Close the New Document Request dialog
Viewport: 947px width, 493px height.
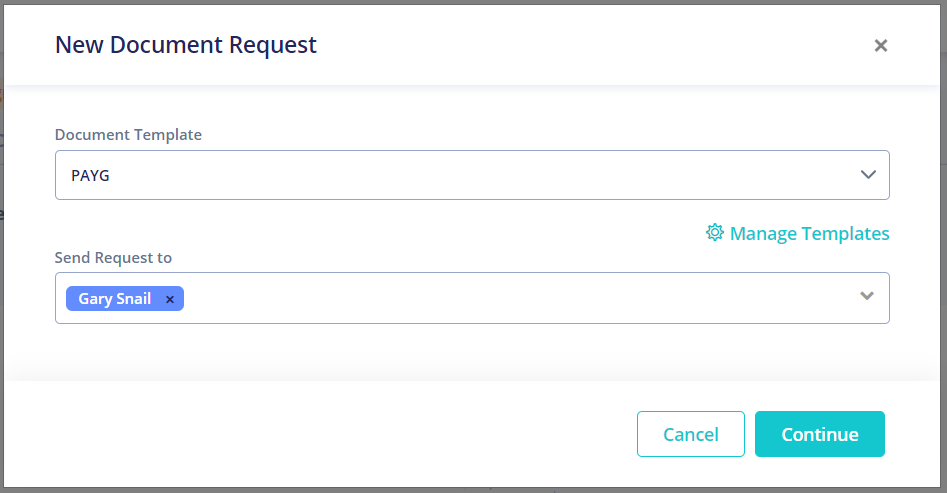881,45
